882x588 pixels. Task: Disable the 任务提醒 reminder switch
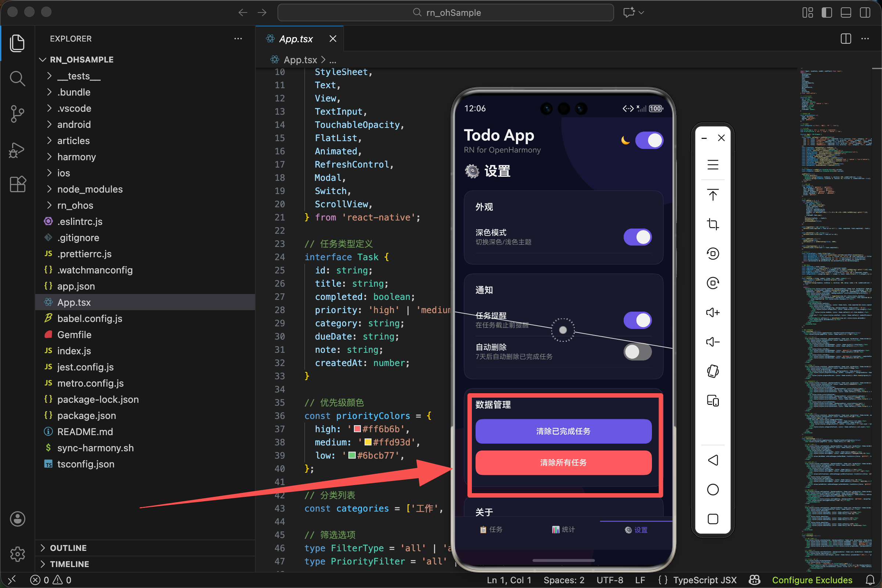[638, 320]
